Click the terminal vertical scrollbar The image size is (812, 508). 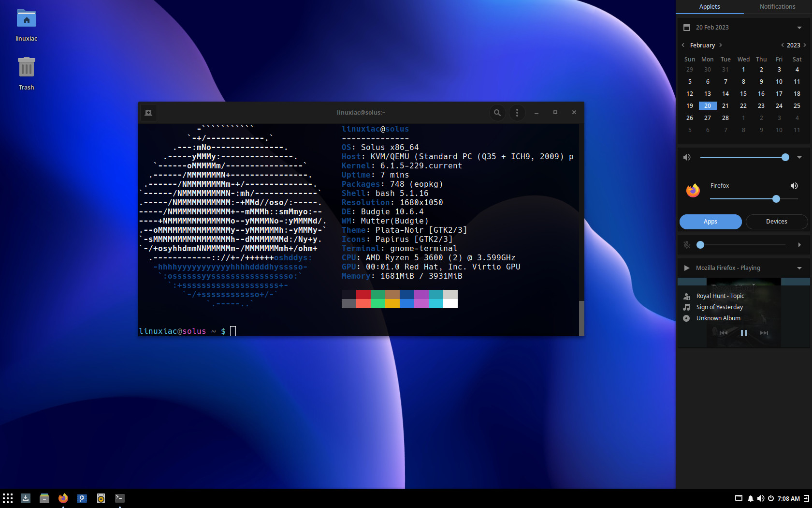pyautogui.click(x=581, y=318)
